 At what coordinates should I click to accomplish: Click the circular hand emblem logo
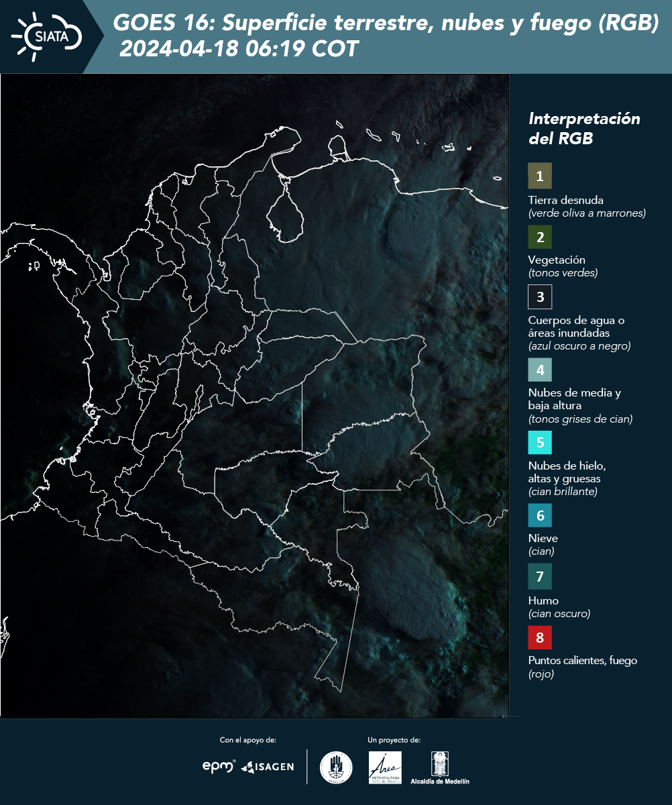click(336, 767)
